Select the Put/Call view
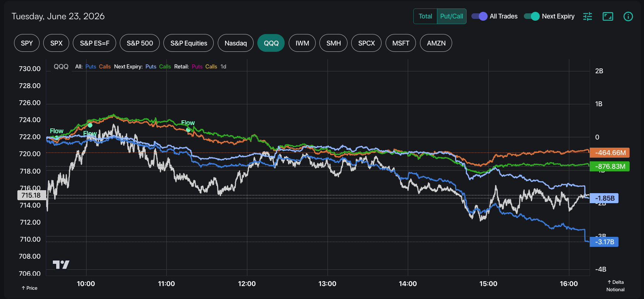 click(x=451, y=16)
